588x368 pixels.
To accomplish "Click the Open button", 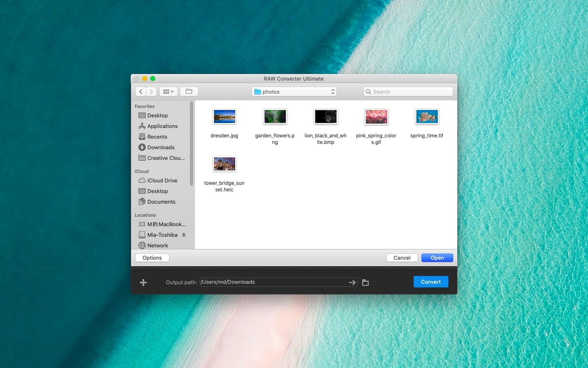I will coord(437,258).
